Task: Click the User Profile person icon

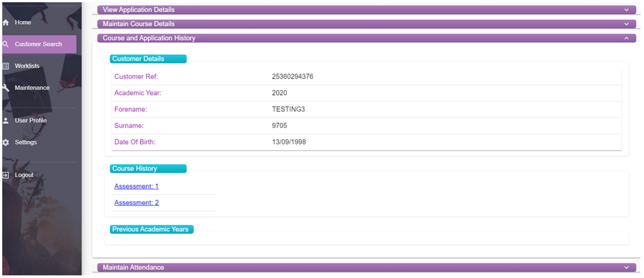Action: tap(5, 121)
